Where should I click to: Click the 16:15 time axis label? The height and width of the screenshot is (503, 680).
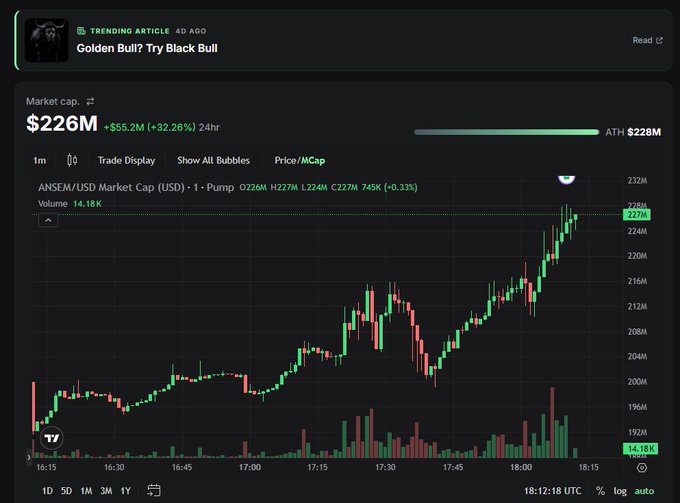pyautogui.click(x=46, y=467)
